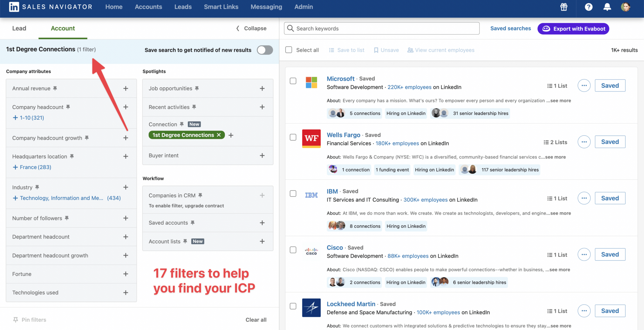Click the notifications bell icon

(607, 7)
